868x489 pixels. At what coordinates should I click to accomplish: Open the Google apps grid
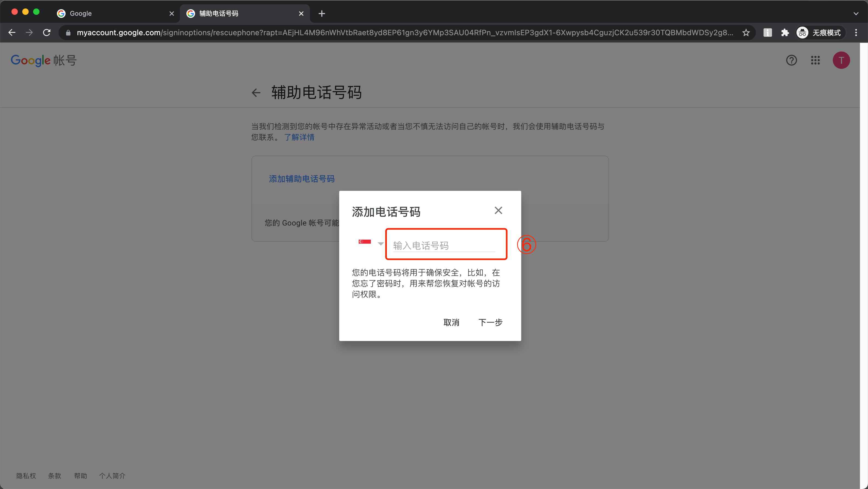(816, 60)
